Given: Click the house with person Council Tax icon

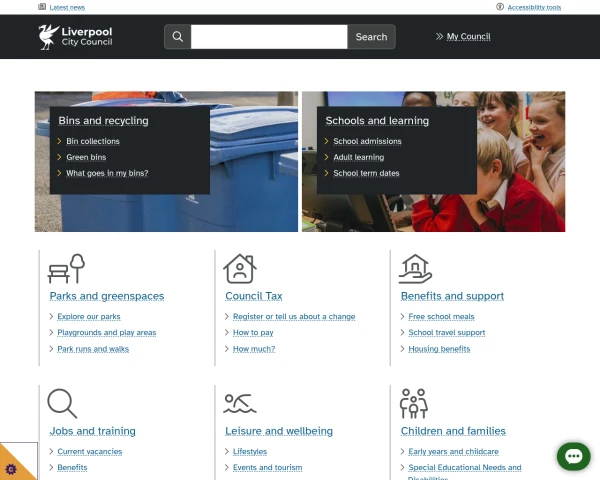Looking at the screenshot, I should pos(240,269).
